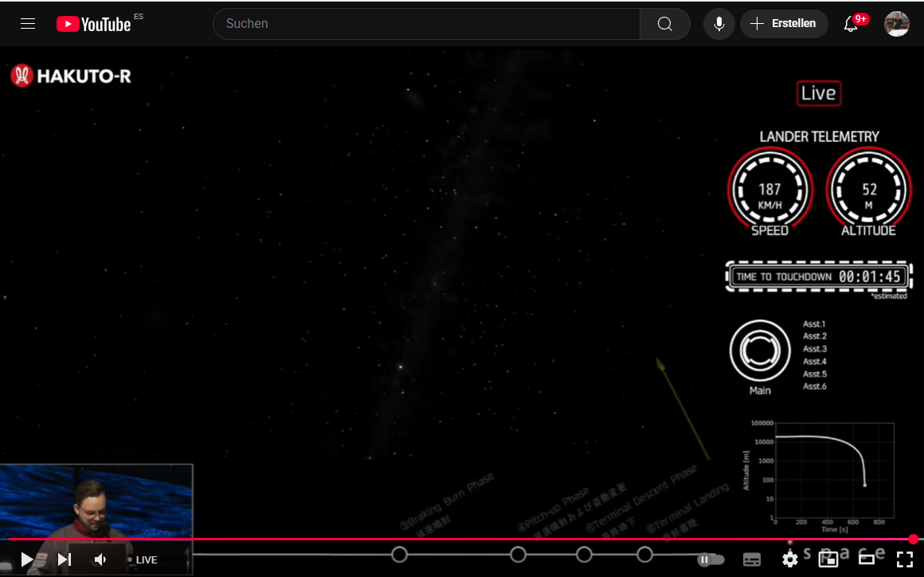Toggle subtitles captions button
This screenshot has height=577, width=924.
(x=752, y=559)
